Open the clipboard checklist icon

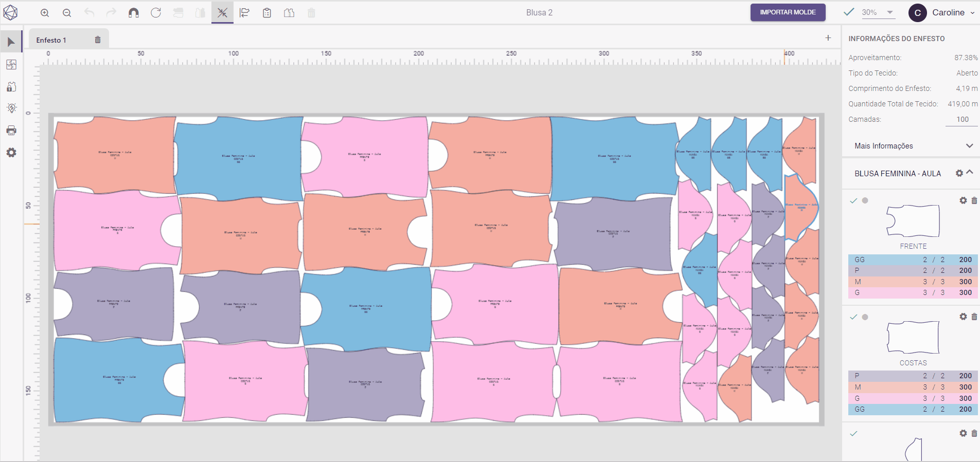click(267, 13)
